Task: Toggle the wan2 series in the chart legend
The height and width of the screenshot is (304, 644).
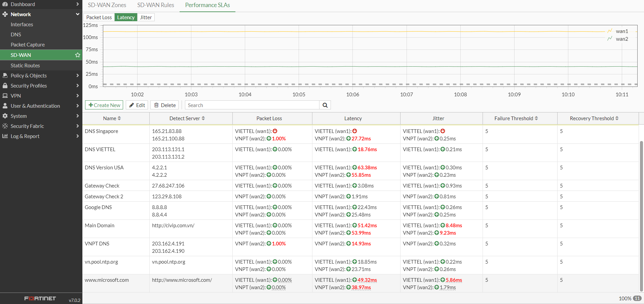Action: coord(618,39)
